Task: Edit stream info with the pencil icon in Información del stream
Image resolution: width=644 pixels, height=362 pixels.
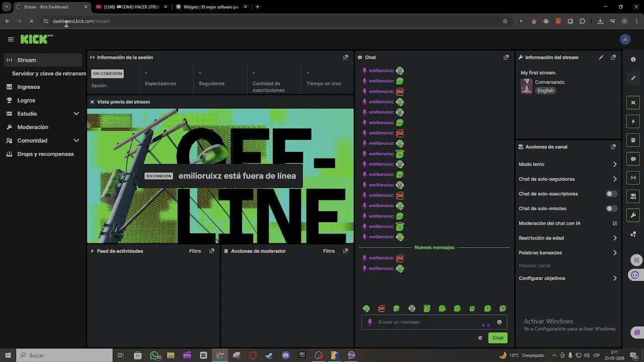Action: tap(601, 57)
